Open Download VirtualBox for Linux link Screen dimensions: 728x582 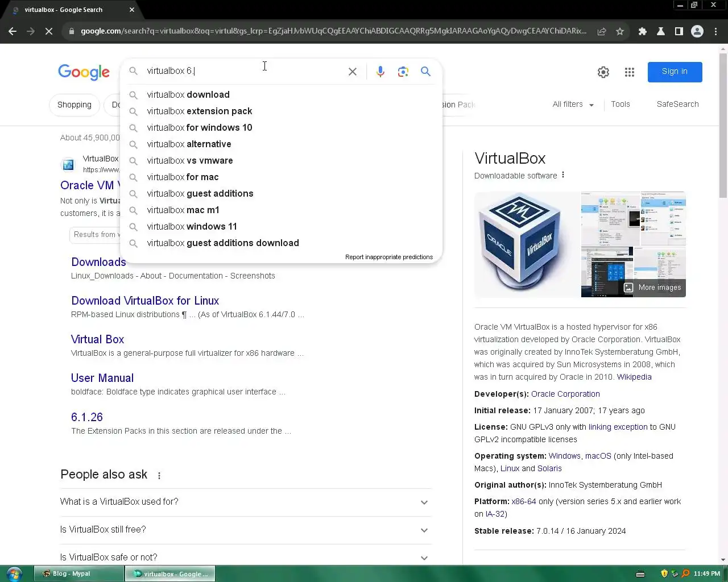[145, 301]
